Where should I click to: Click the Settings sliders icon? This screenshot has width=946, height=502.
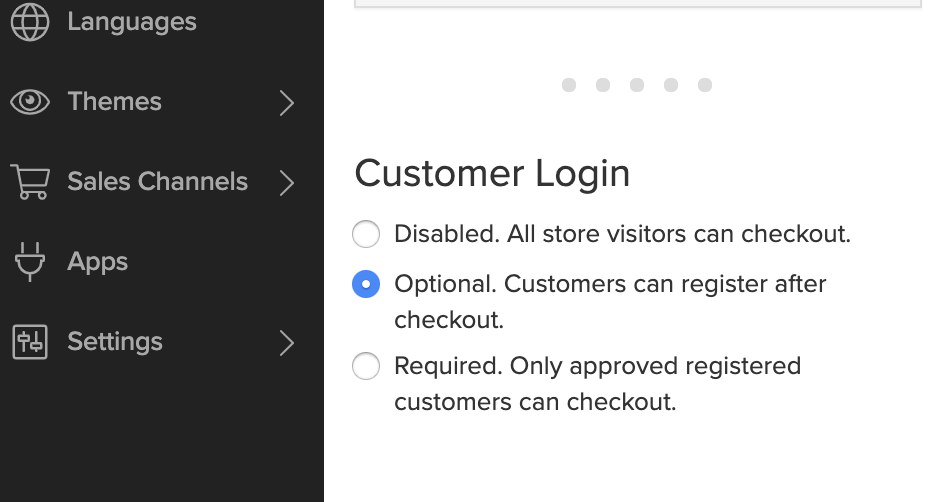[x=30, y=342]
